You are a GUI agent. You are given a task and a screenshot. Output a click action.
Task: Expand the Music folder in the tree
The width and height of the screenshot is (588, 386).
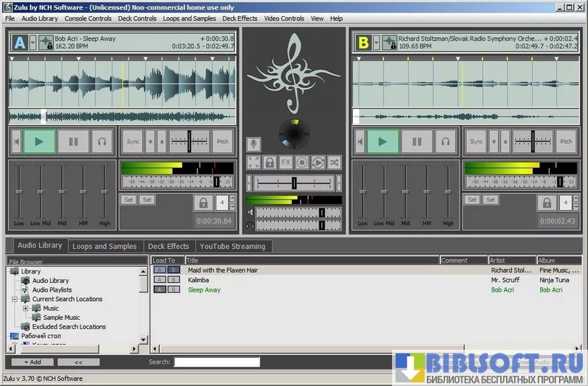click(x=25, y=308)
